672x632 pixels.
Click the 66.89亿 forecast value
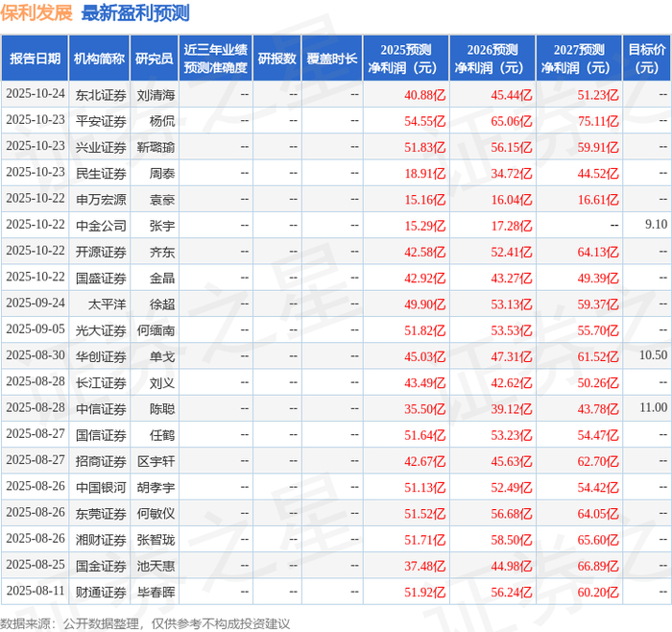point(598,566)
